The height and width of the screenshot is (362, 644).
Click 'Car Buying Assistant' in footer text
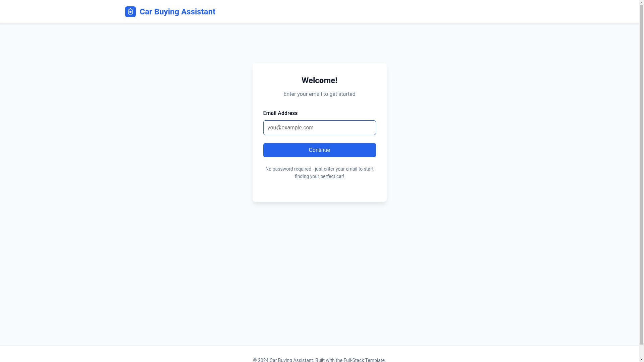pos(291,360)
